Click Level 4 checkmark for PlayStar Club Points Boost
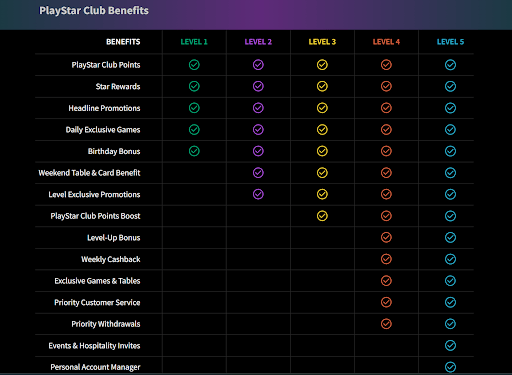The width and height of the screenshot is (512, 375). (386, 216)
